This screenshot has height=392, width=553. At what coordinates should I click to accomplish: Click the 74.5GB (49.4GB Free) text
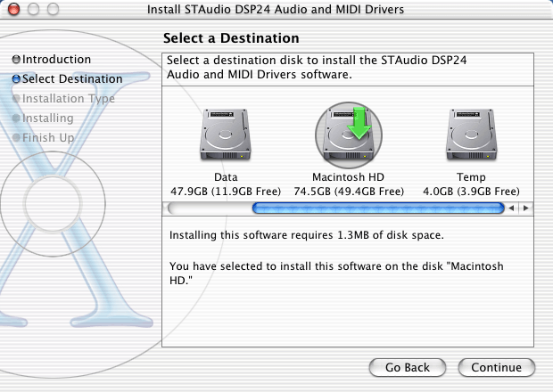coord(349,192)
